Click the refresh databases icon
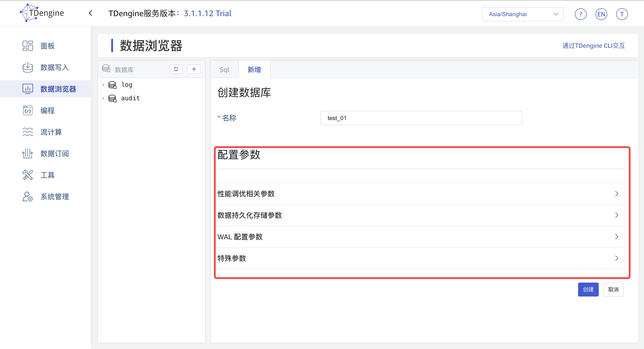The width and height of the screenshot is (644, 349). click(x=176, y=69)
